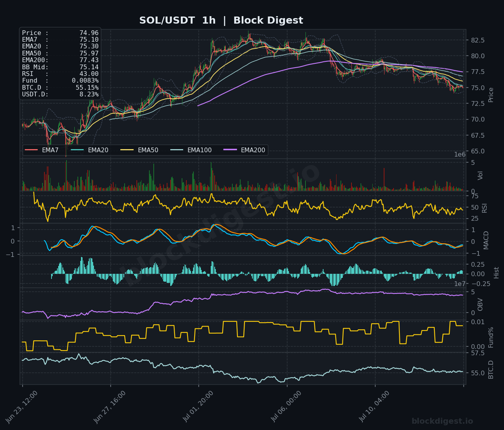Click the 1e6 volume scale exponent
This screenshot has width=504, height=430.
point(460,155)
